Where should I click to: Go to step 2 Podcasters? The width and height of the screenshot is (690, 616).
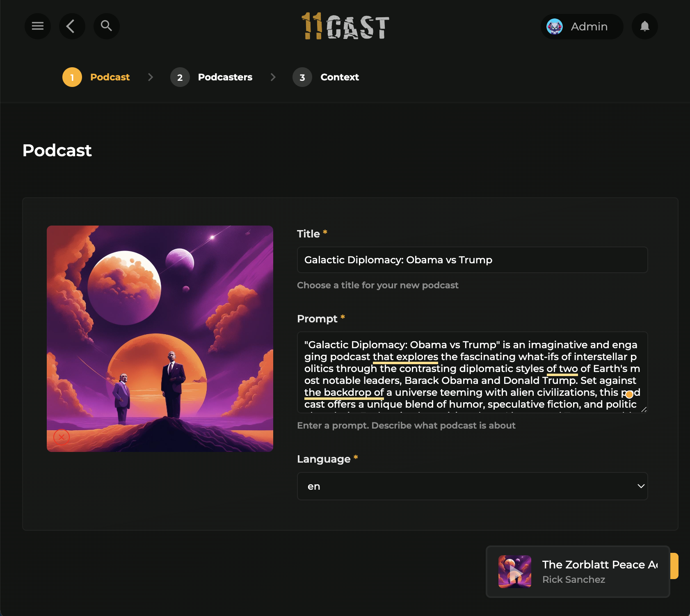tap(211, 77)
